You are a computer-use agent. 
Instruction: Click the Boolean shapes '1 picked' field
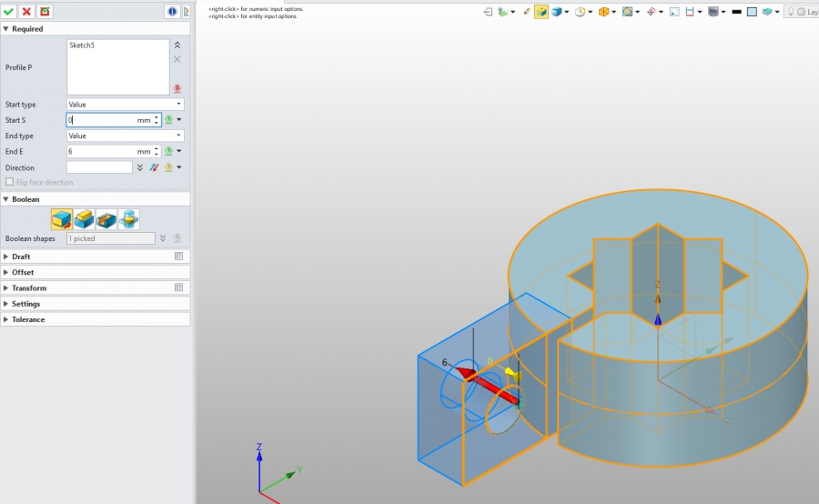pos(111,238)
